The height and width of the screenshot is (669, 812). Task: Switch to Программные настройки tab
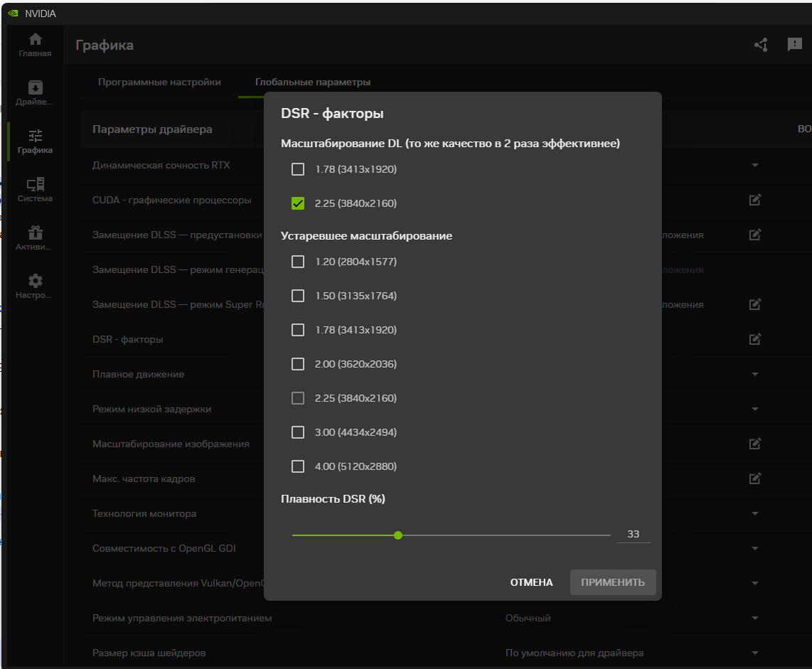[159, 82]
